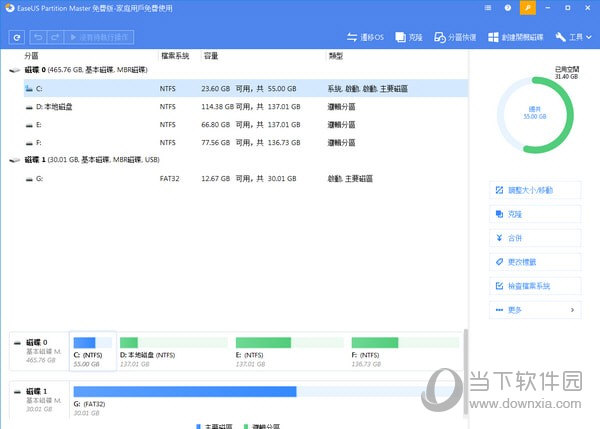Collapse the 磁碟 1 group in the list
Screen dimensions: 600x429
point(15,160)
